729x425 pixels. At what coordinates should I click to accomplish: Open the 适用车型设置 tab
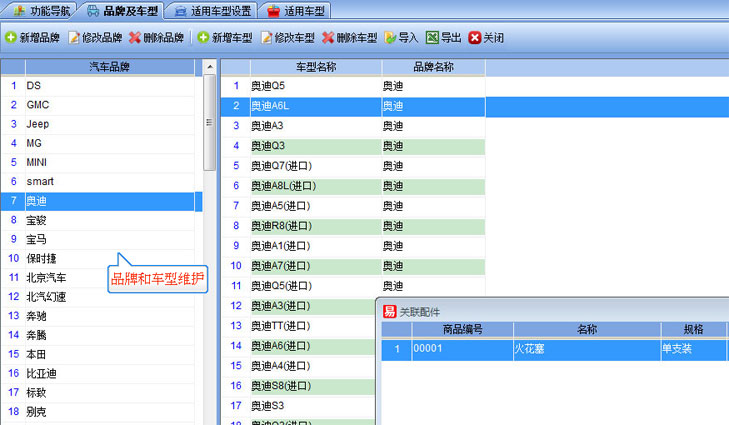pyautogui.click(x=213, y=10)
